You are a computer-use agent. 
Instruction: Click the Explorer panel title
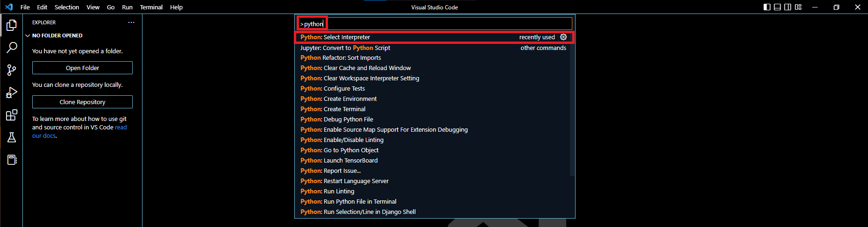[44, 22]
